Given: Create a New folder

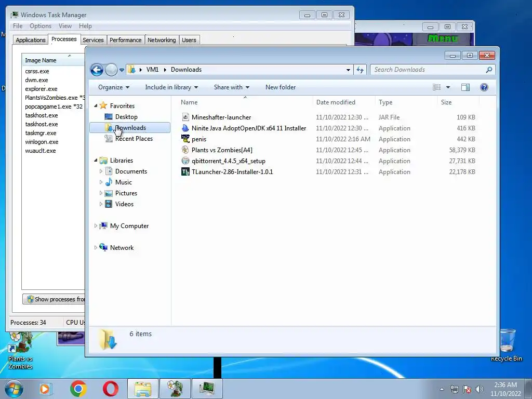Looking at the screenshot, I should tap(281, 87).
